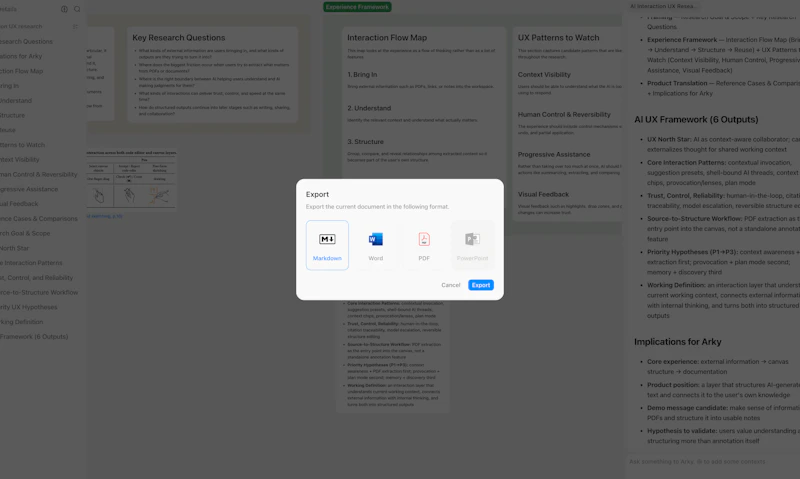Select Visual Feedback entry in sidebar outline
Image resolution: width=800 pixels, height=479 pixels.
click(19, 204)
